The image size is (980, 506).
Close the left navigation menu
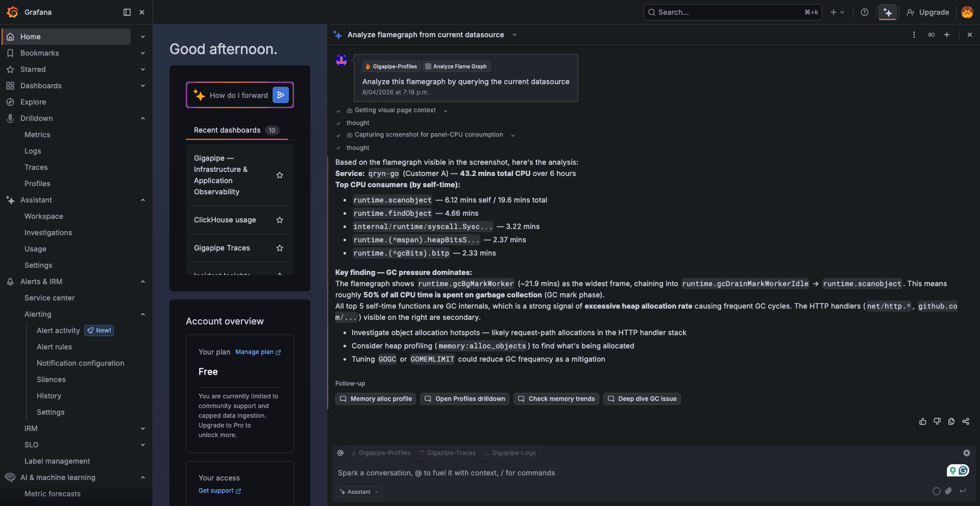click(x=142, y=12)
